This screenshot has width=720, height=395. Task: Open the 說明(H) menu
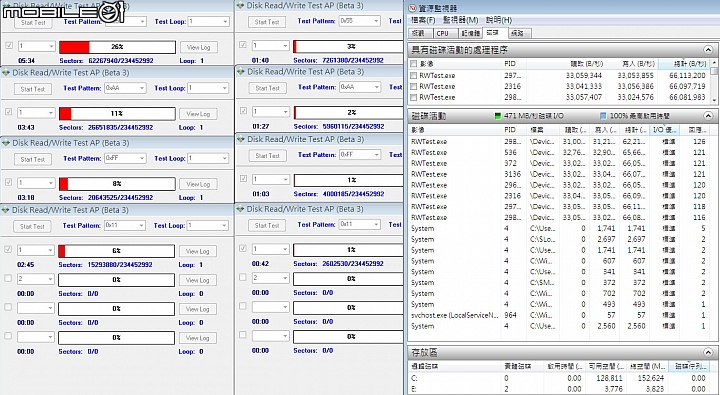pos(499,20)
